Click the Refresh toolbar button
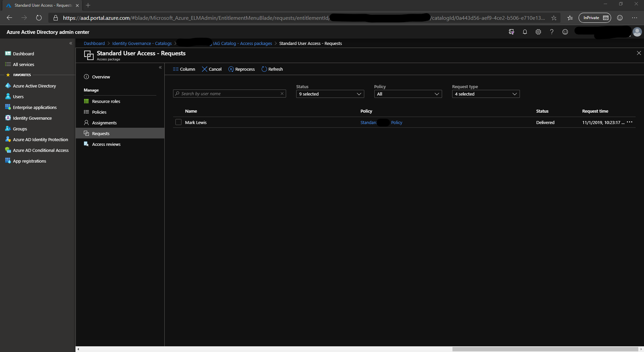The height and width of the screenshot is (352, 644). pyautogui.click(x=272, y=69)
